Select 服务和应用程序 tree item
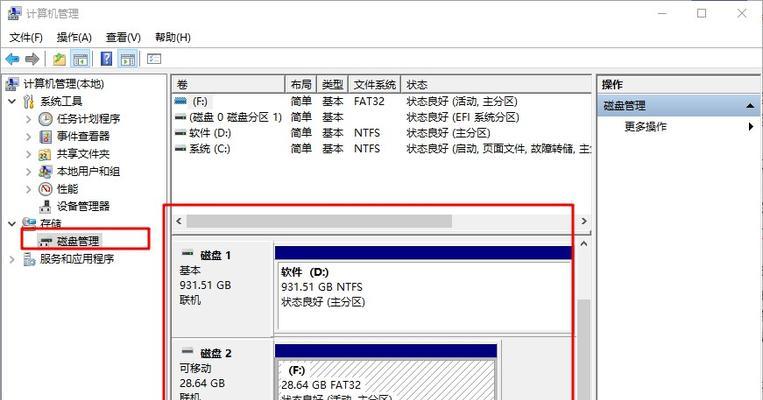This screenshot has width=763, height=400. pos(76,259)
